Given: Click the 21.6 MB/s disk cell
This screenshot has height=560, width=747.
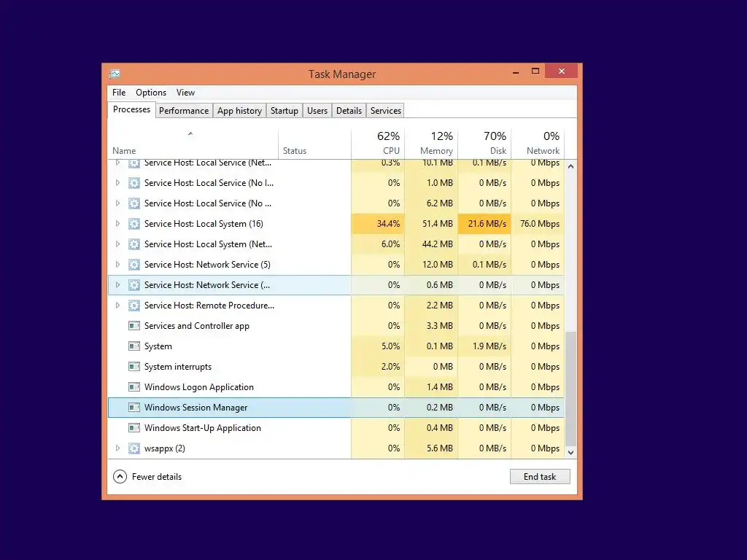Looking at the screenshot, I should click(x=484, y=224).
